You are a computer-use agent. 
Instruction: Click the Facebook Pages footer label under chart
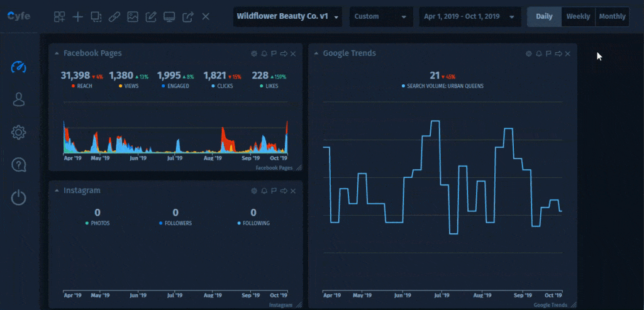pyautogui.click(x=274, y=168)
